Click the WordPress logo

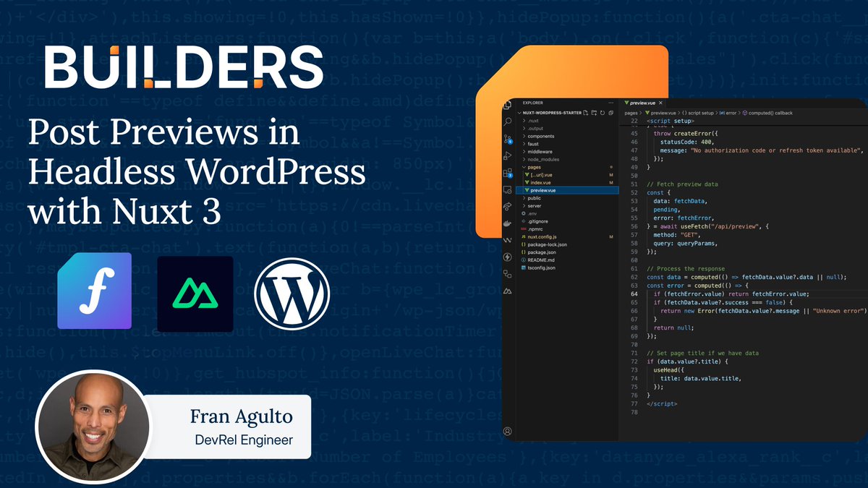pyautogui.click(x=292, y=294)
